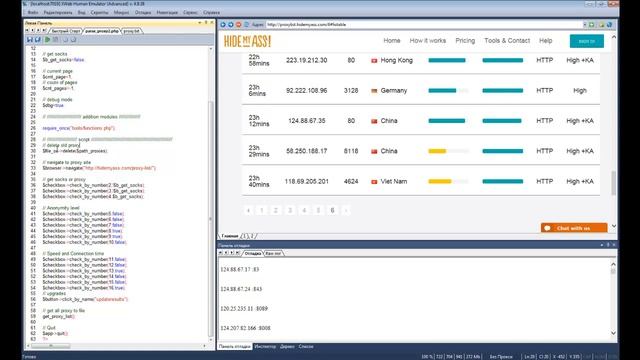Click the Help link

coord(546,41)
